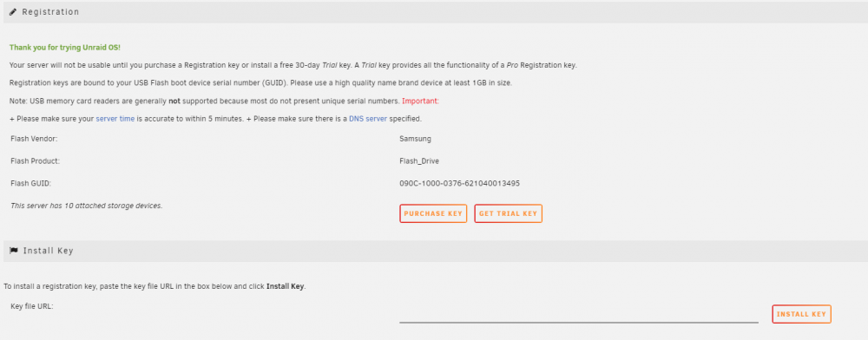Image resolution: width=868 pixels, height=340 pixels.
Task: Click the 10 attached storage devices notice
Action: 86,205
